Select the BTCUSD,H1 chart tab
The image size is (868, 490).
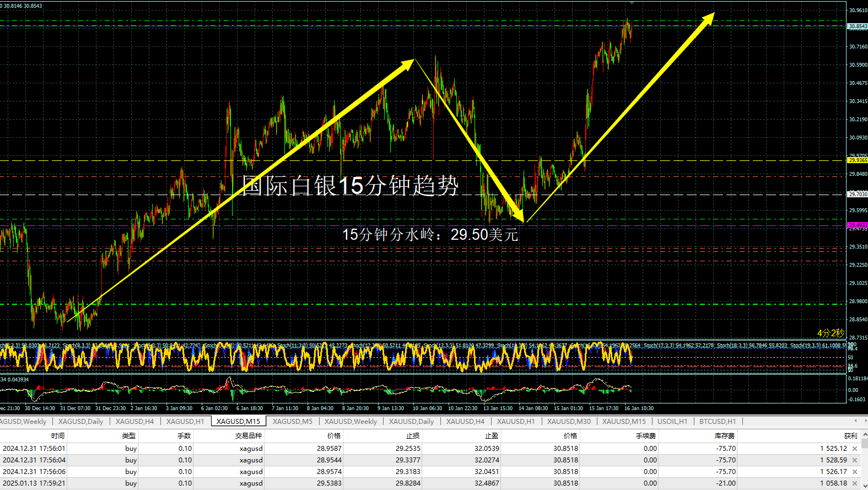coord(718,422)
